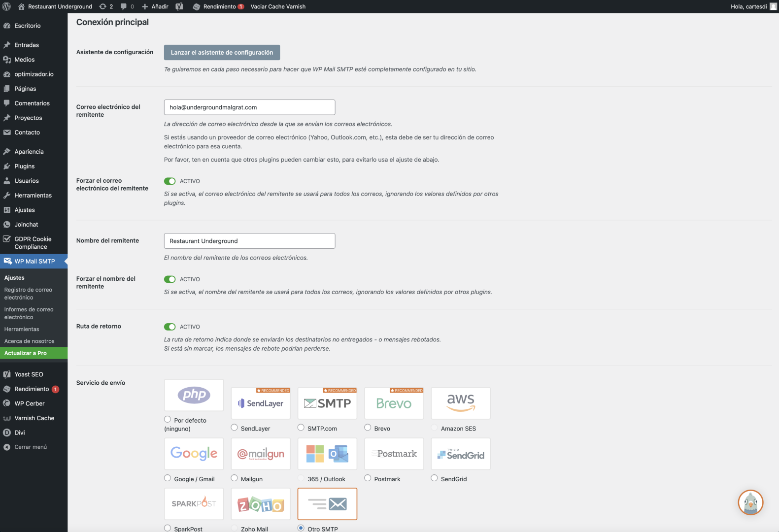Edit the Nombre del remitente field

pos(249,241)
